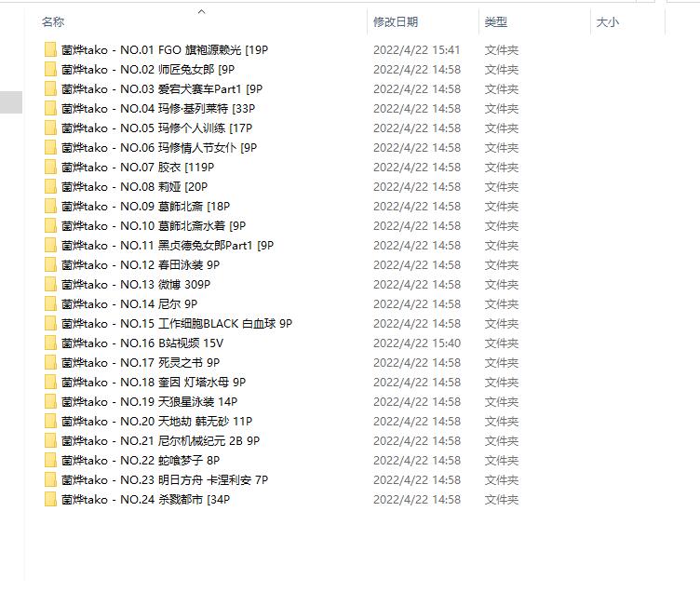
Task: Select folder icon for NO.16 B站视频
Action: [50, 343]
